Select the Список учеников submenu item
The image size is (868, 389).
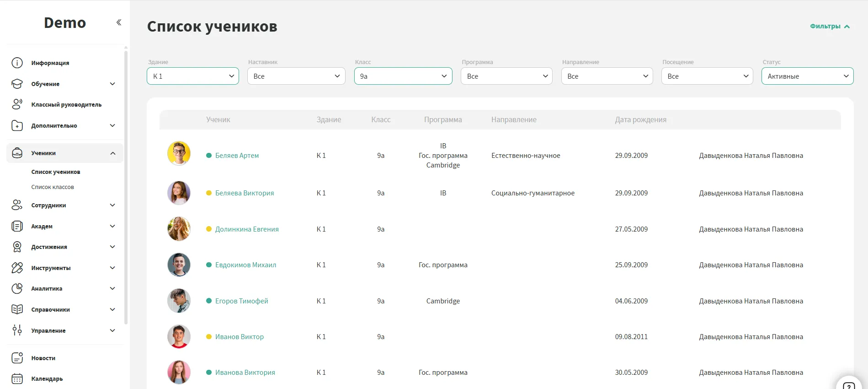(x=56, y=172)
